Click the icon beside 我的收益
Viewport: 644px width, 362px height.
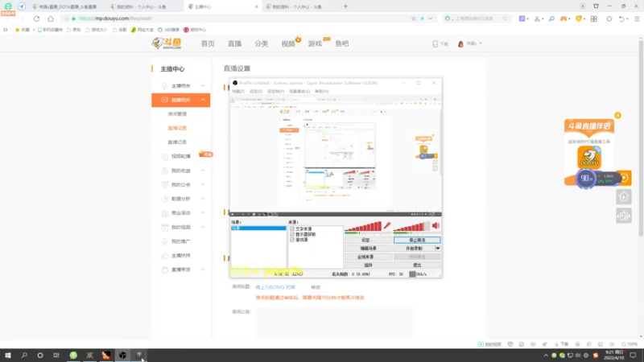(165, 171)
